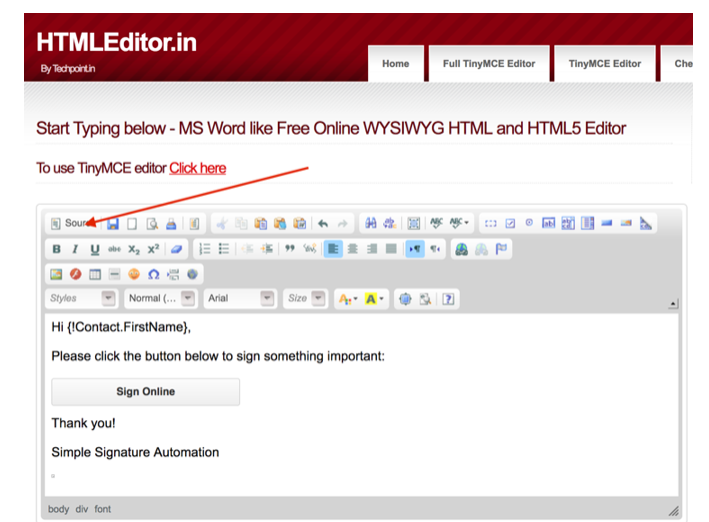709x522 pixels.
Task: Click the Print icon
Action: pyautogui.click(x=171, y=223)
